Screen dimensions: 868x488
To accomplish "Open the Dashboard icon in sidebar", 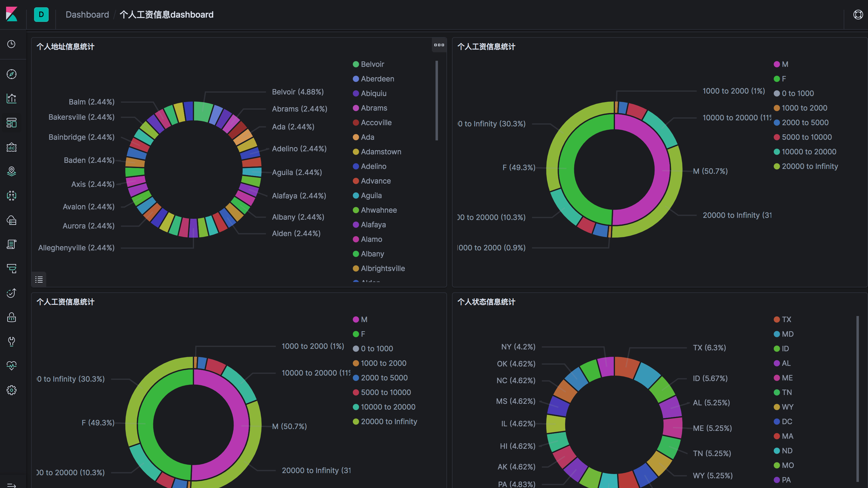I will point(12,123).
